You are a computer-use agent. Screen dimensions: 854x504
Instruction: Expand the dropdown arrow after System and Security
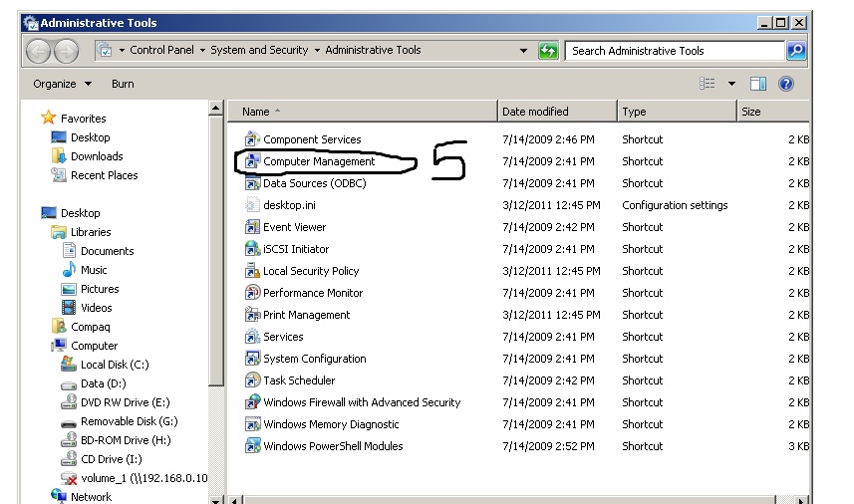click(317, 50)
